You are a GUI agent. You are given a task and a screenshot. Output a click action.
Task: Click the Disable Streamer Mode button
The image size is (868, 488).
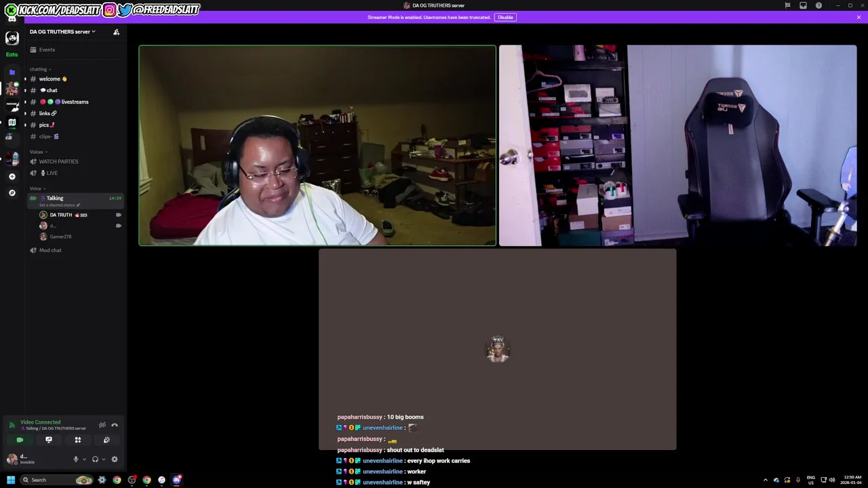click(x=505, y=17)
